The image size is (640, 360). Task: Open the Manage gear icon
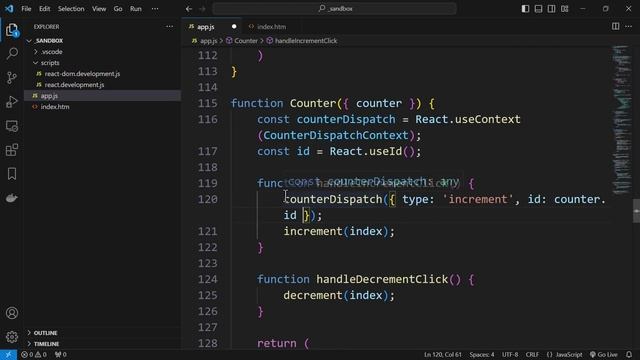click(12, 337)
